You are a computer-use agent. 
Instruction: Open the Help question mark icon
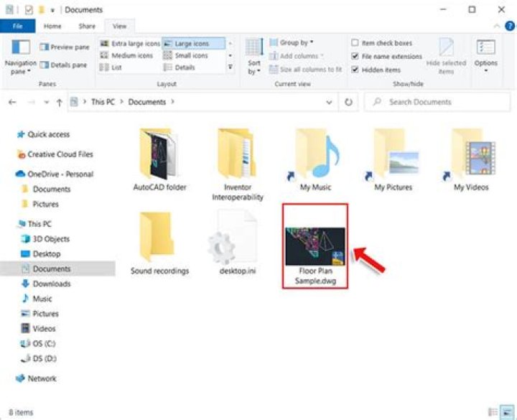click(x=510, y=26)
